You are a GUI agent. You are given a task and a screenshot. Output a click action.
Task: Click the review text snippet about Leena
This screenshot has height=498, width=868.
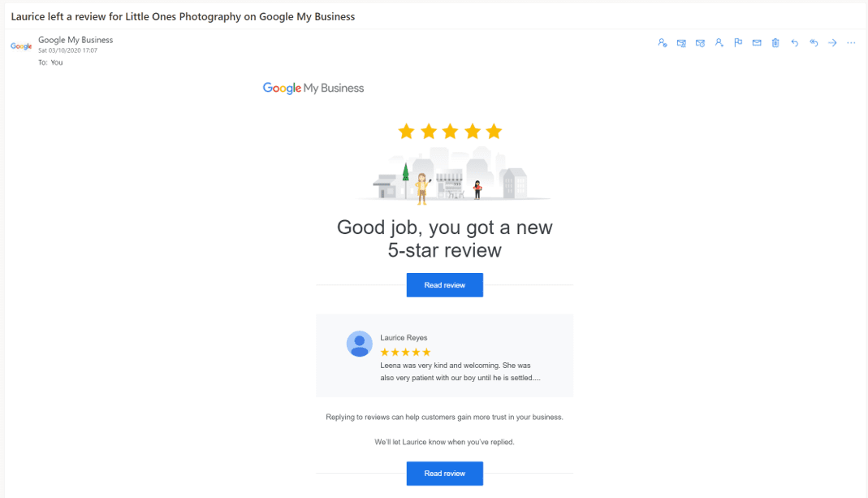(x=460, y=371)
